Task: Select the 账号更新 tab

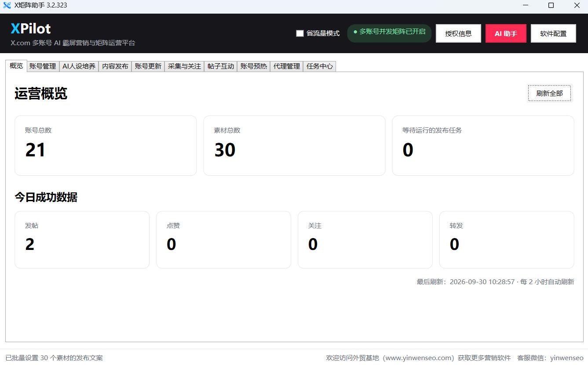Action: point(148,66)
